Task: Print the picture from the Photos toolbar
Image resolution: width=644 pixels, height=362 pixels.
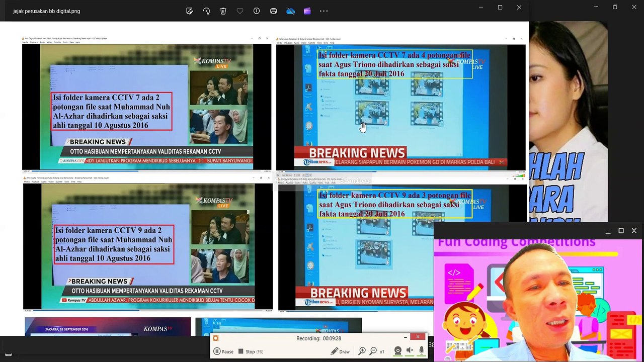Action: [x=273, y=11]
